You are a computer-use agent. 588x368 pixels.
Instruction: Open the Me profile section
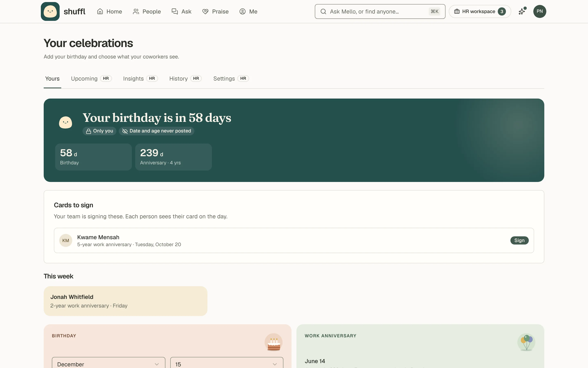248,11
